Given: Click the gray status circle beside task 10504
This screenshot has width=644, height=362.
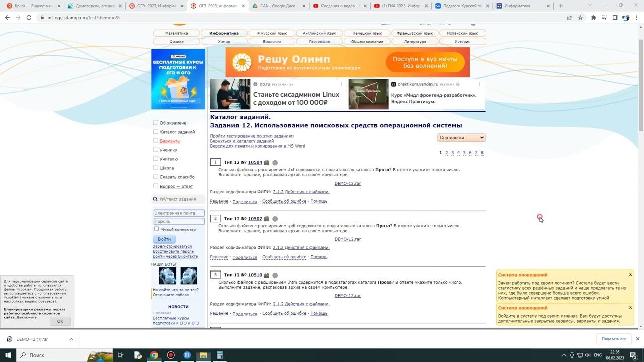Looking at the screenshot, I should [275, 162].
